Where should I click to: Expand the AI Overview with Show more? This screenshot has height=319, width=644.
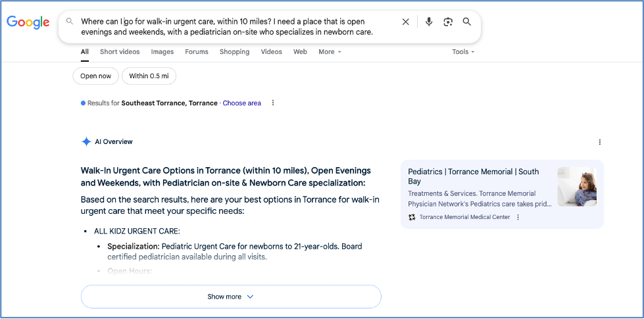pos(232,297)
